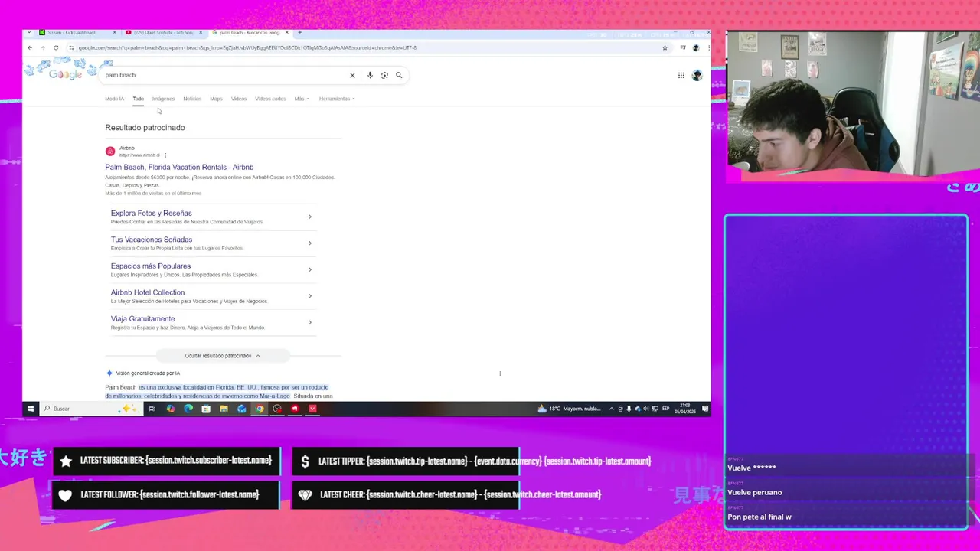Screen dimensions: 980x551
Task: Open Chrome from the taskbar
Action: 260,409
